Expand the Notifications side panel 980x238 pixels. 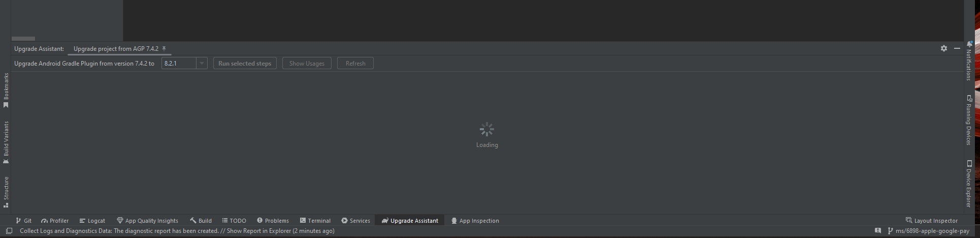(969, 61)
